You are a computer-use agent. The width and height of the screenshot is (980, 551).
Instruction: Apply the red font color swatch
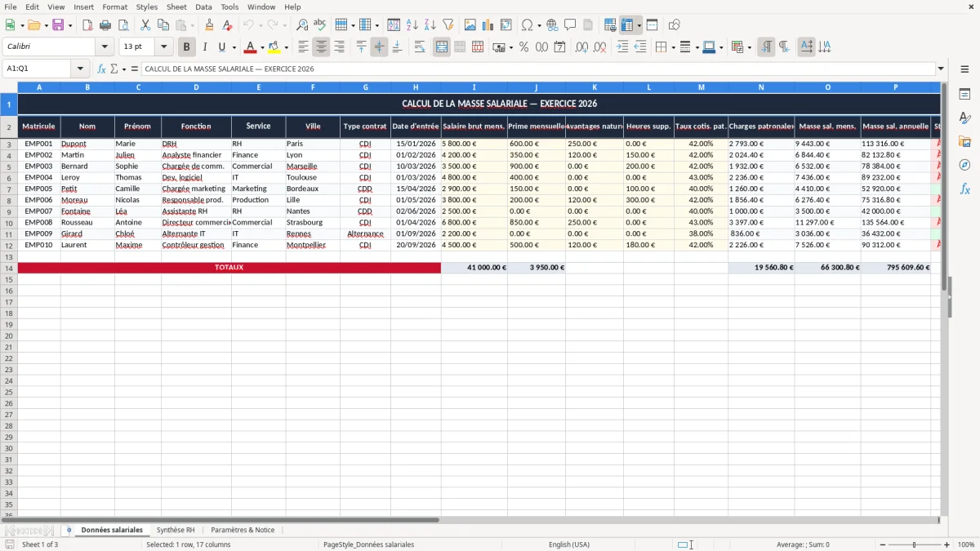click(251, 47)
